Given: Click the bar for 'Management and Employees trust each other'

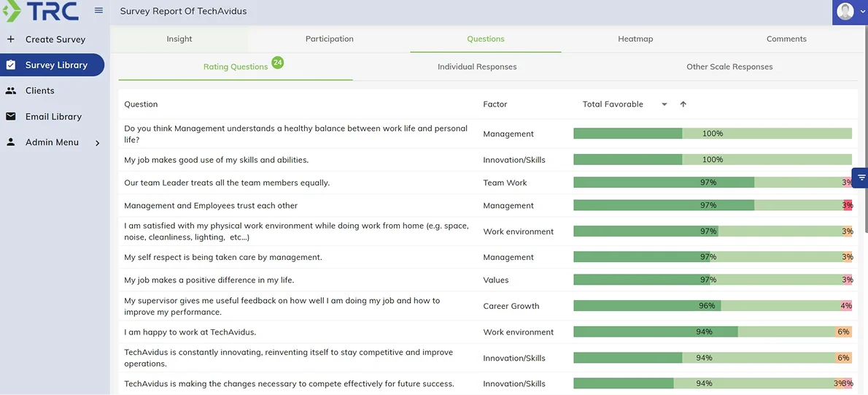Looking at the screenshot, I should pyautogui.click(x=713, y=205).
